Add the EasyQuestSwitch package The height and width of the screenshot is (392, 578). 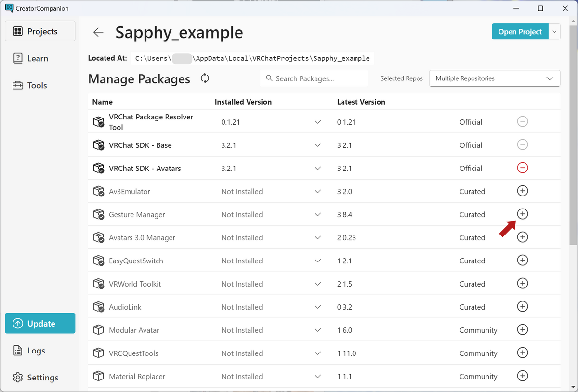[x=522, y=260]
